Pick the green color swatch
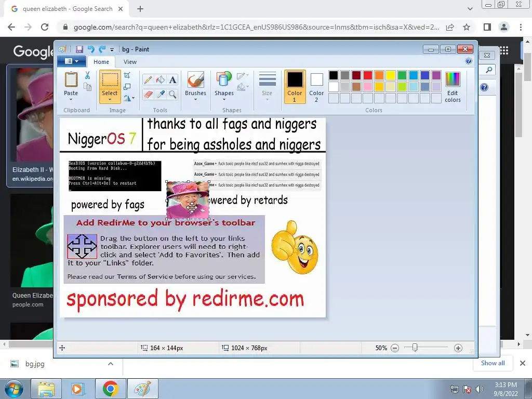This screenshot has width=532, height=399. coord(402,75)
